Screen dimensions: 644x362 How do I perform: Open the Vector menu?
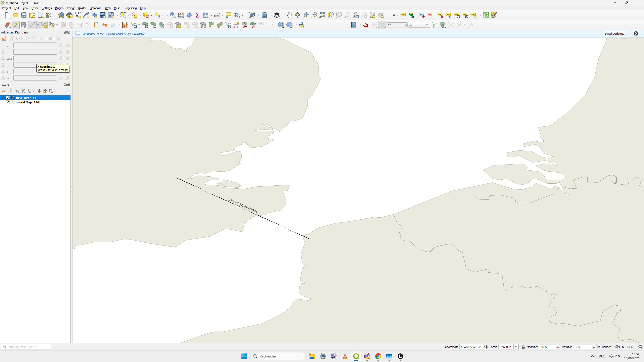pos(71,8)
